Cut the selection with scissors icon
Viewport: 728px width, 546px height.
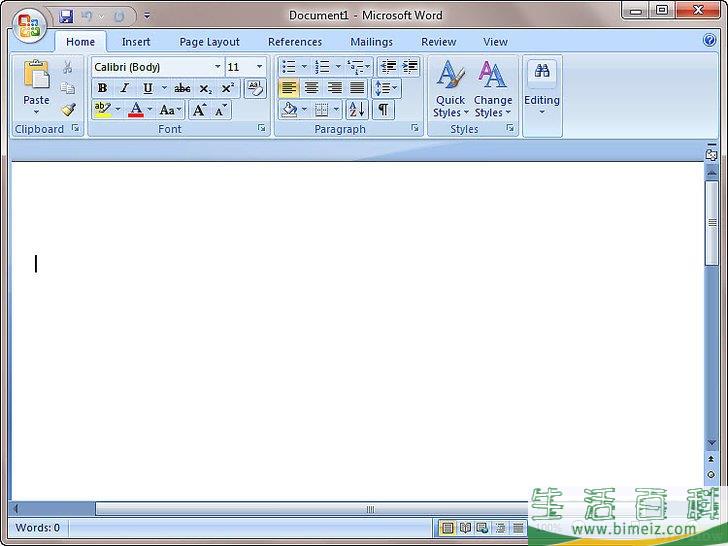(68, 67)
